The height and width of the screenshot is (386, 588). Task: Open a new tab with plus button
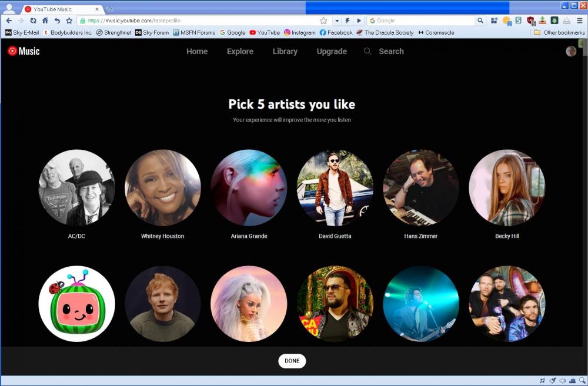click(x=109, y=9)
